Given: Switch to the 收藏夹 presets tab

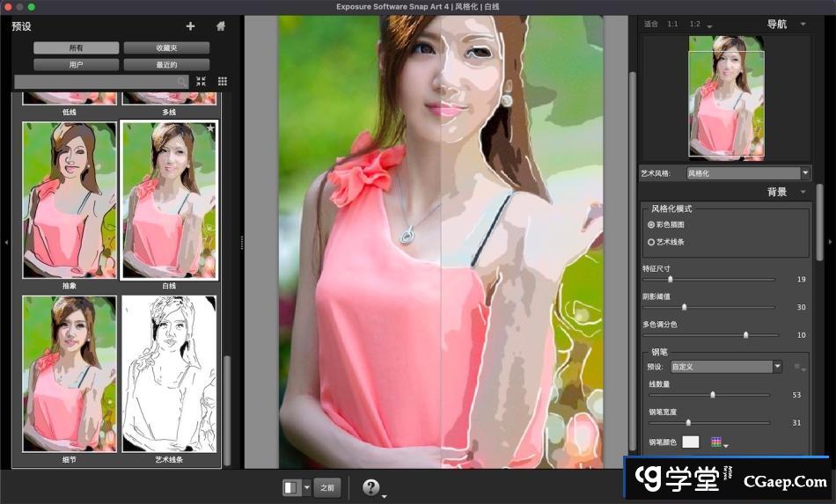Looking at the screenshot, I should coord(166,47).
